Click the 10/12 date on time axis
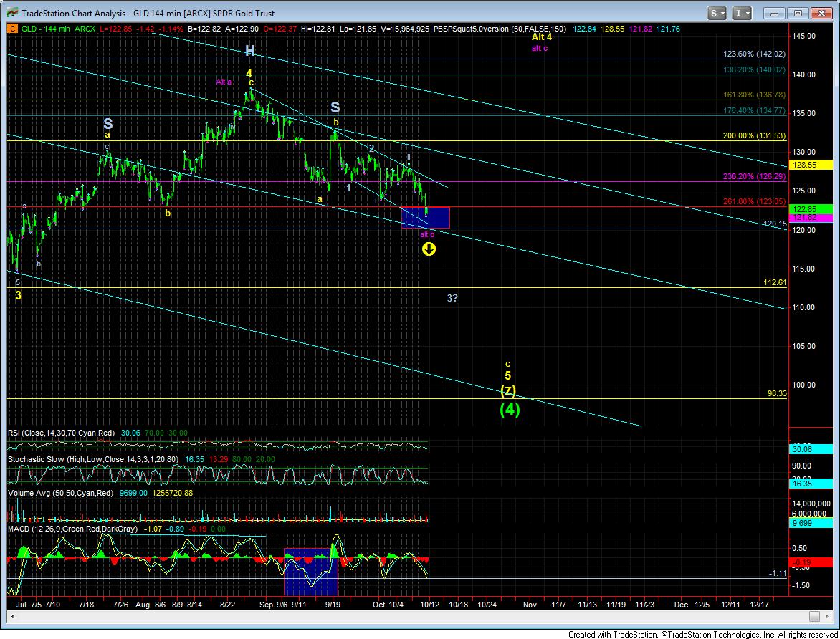 coord(429,604)
